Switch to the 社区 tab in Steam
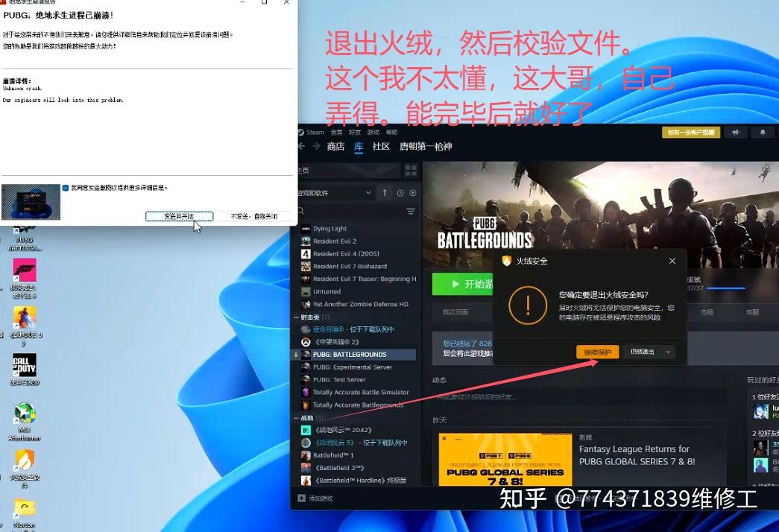The image size is (779, 532). [x=380, y=146]
